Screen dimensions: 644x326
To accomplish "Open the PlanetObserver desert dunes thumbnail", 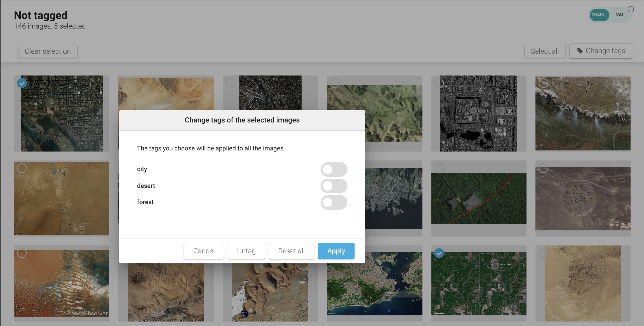I will (62, 283).
